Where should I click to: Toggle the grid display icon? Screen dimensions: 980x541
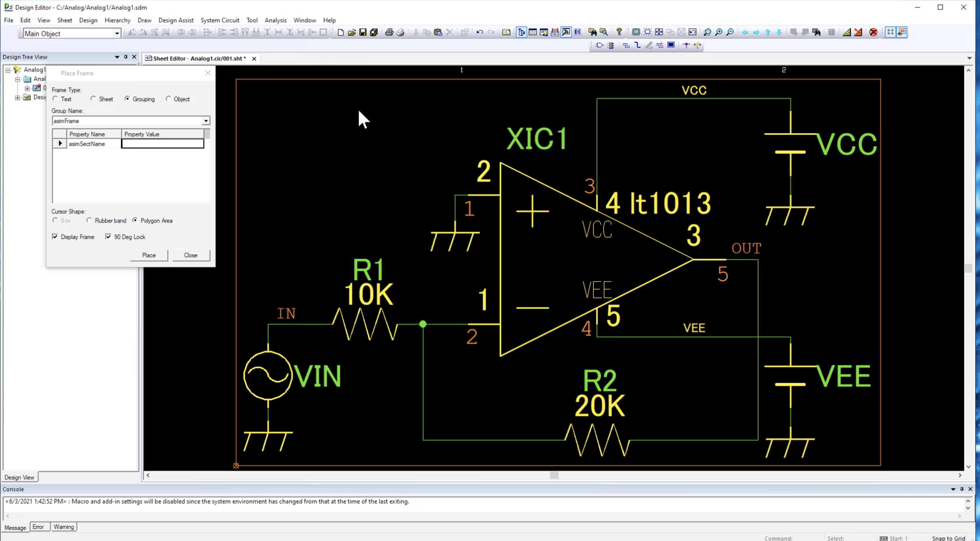(831, 32)
